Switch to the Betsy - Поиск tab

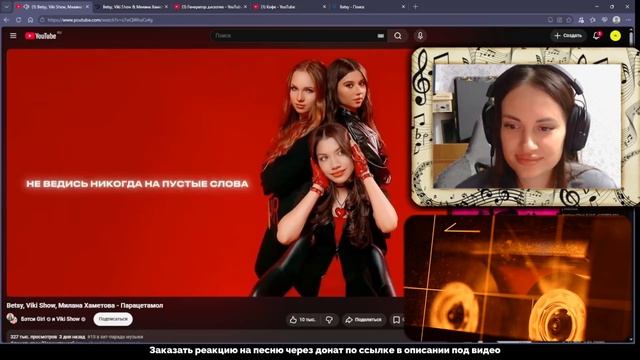coord(367,7)
